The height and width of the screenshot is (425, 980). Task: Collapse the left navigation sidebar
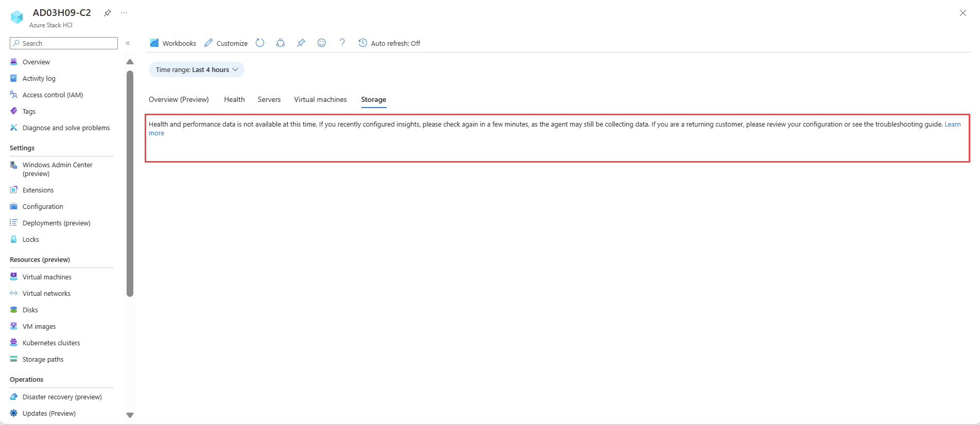pyautogui.click(x=128, y=43)
